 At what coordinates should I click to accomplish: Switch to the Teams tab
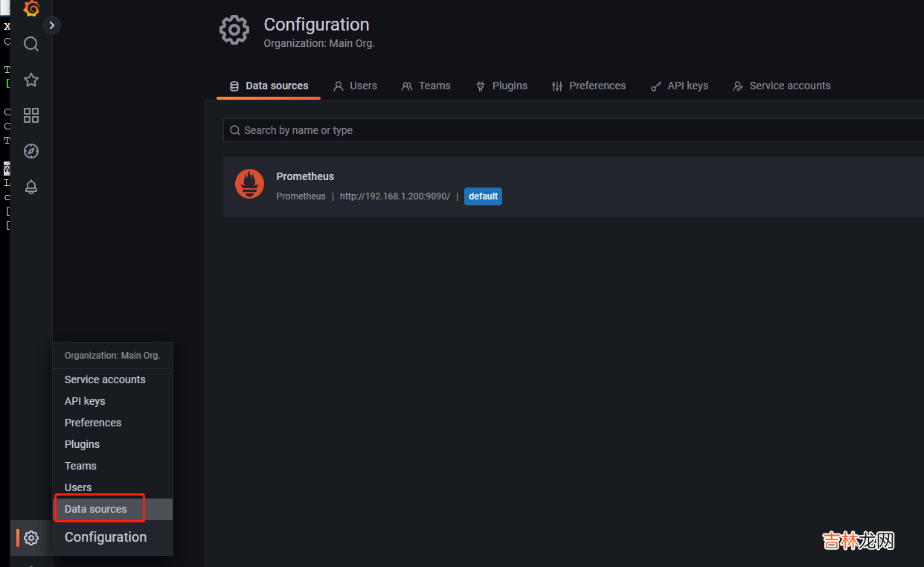(426, 86)
